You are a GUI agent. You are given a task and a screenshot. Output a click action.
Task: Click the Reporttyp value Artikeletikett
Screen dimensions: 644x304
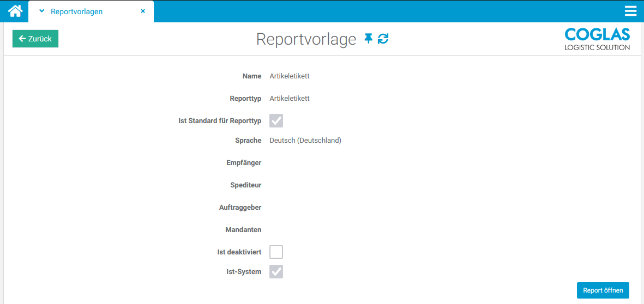point(289,99)
